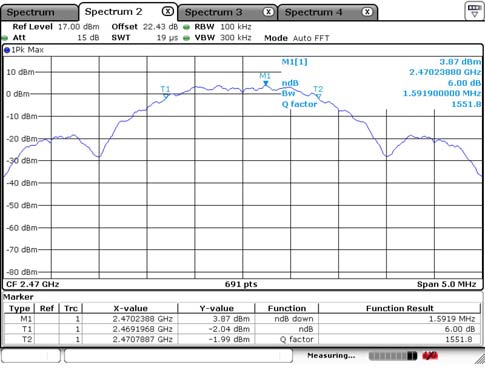Click the Bw 1.591900000 MHz readout

(x=442, y=93)
